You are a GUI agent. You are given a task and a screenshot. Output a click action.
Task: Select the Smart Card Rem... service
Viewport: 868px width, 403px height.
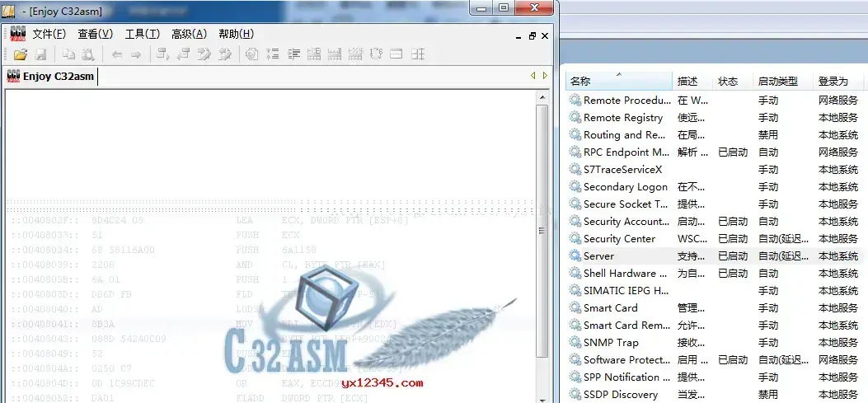click(626, 326)
